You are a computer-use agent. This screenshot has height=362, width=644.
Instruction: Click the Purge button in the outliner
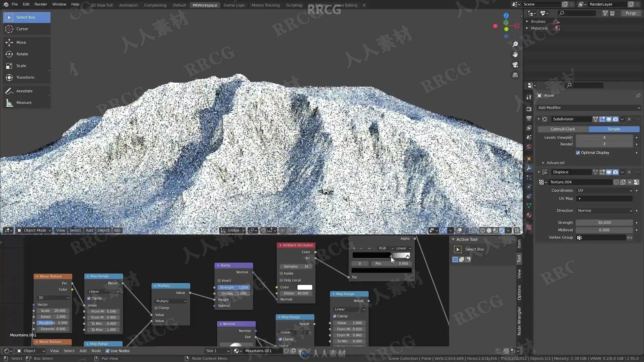click(x=630, y=13)
